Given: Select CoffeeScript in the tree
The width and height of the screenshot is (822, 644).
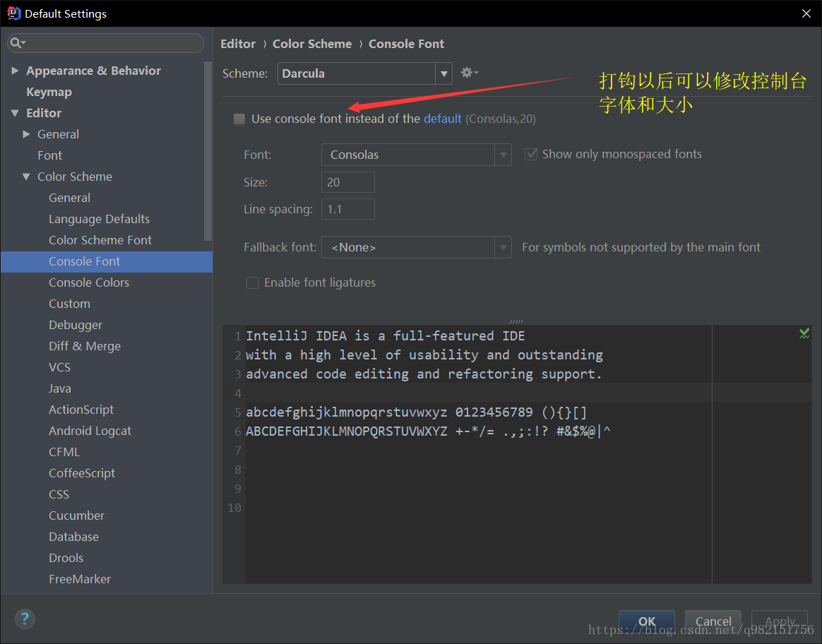Looking at the screenshot, I should (x=82, y=473).
